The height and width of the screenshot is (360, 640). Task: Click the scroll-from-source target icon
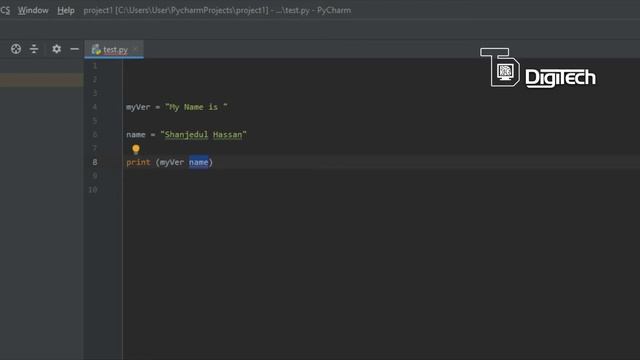(16, 49)
